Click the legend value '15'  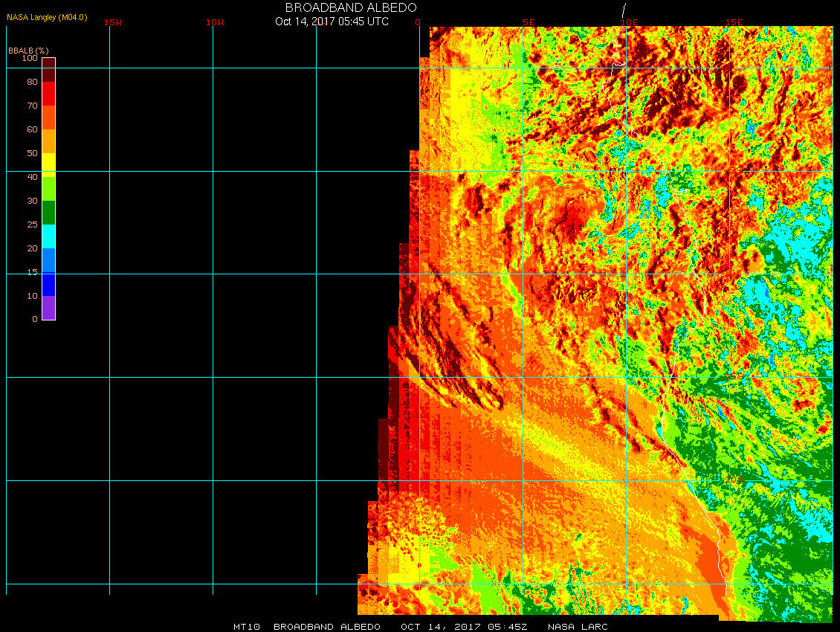(33, 272)
